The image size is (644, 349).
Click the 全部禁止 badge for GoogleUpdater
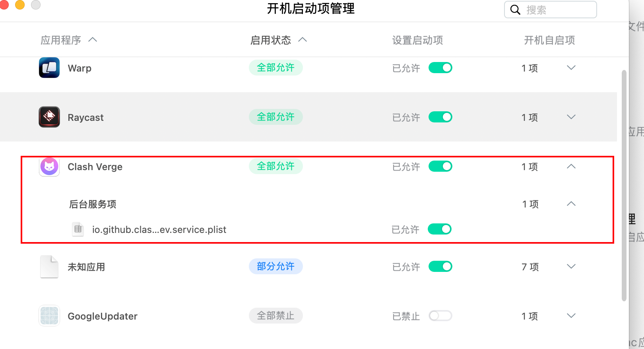pos(275,316)
